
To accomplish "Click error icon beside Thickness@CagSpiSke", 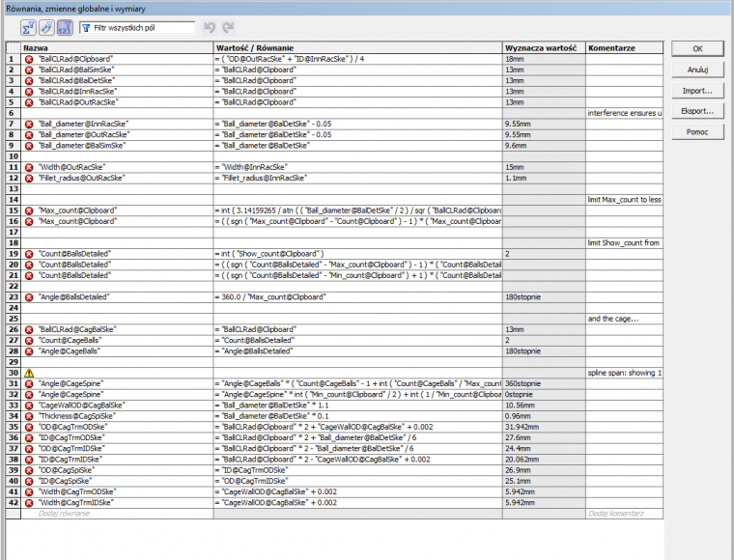I will 29,416.
